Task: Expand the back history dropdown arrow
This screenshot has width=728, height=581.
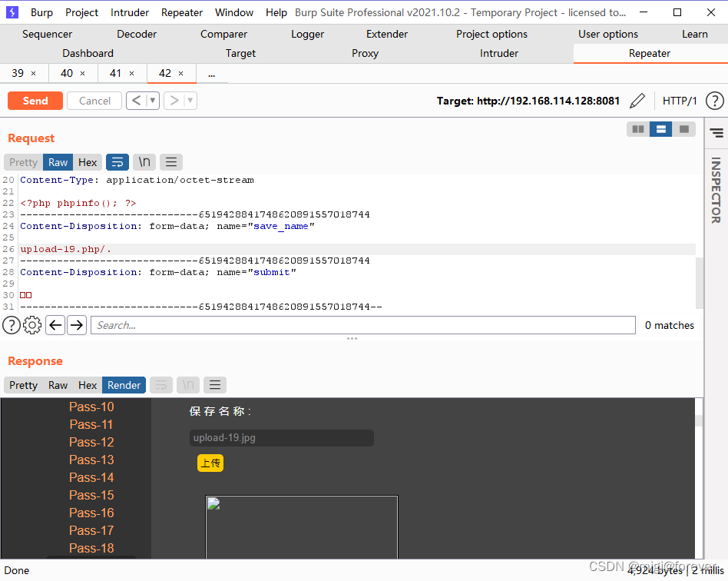Action: pyautogui.click(x=152, y=101)
